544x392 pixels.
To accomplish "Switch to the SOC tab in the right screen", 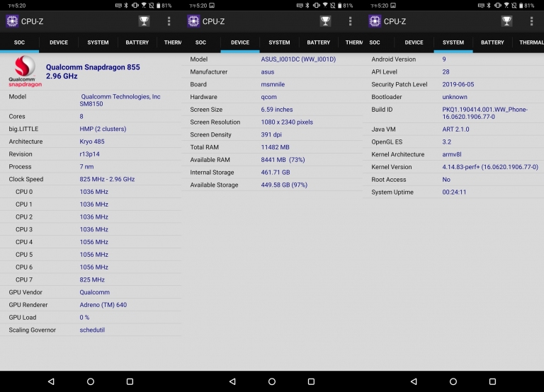I will click(375, 42).
